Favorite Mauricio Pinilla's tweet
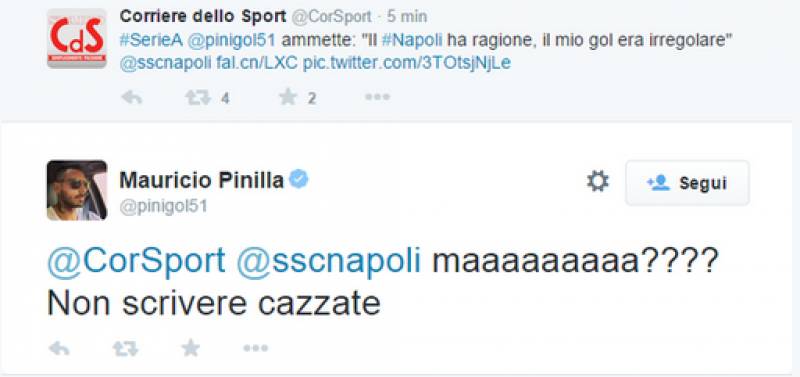The height and width of the screenshot is (377, 800). (x=191, y=348)
